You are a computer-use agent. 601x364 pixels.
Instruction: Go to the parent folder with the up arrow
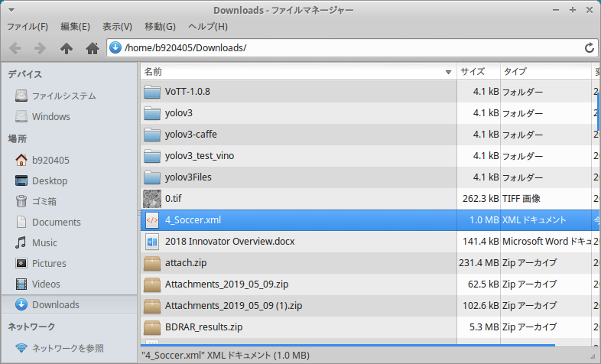(x=67, y=48)
